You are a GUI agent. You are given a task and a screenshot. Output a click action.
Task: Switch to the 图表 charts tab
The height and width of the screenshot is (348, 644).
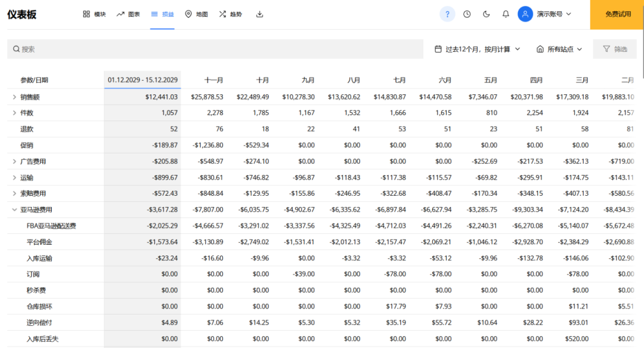point(128,14)
